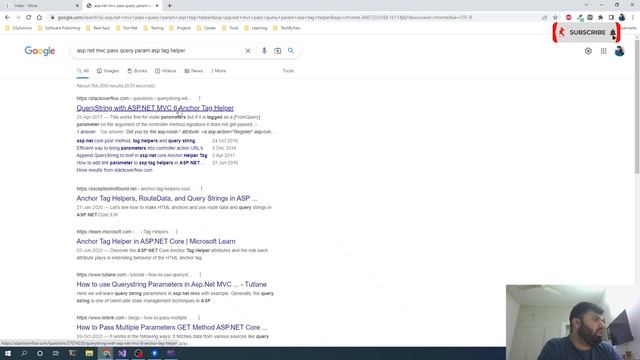Open Anchor Tag Helpers, RouteData result
640x360 pixels.
(x=167, y=198)
